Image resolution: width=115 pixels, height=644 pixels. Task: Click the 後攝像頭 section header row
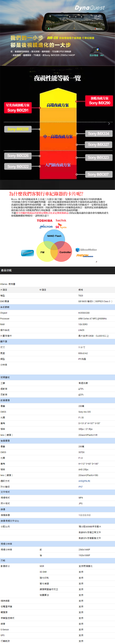(57, 441)
